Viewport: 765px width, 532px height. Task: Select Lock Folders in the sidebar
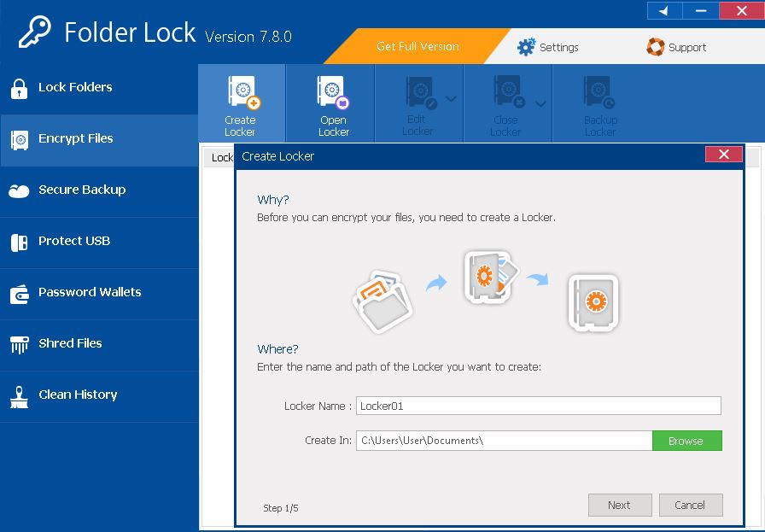[x=75, y=87]
